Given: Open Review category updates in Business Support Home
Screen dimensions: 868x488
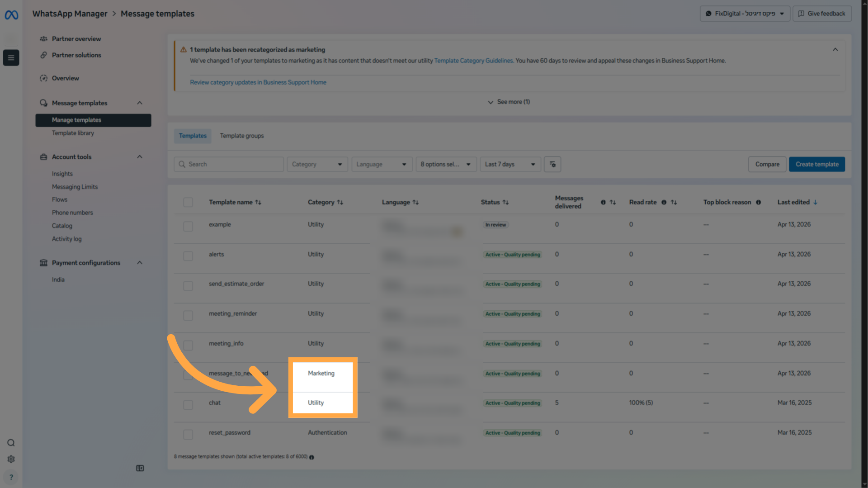Looking at the screenshot, I should point(258,82).
